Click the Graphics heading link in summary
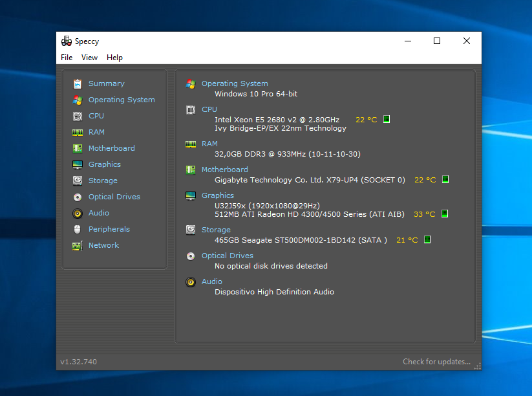 point(217,195)
